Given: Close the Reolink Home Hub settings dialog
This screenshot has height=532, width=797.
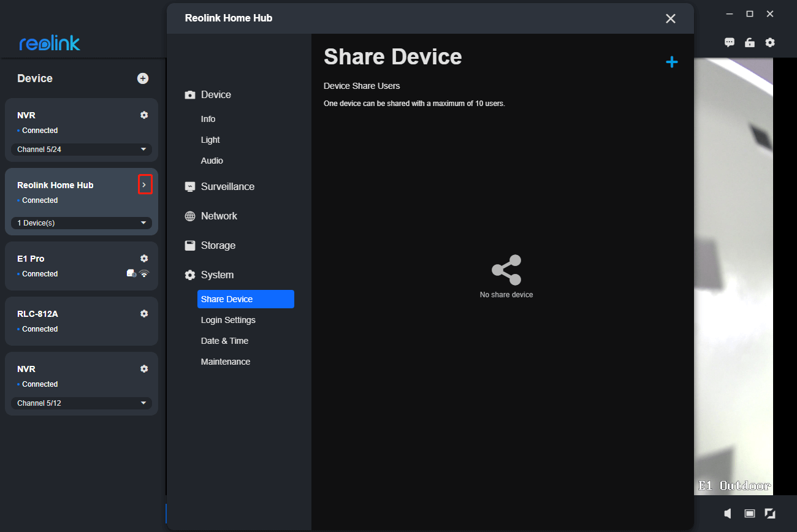Looking at the screenshot, I should tap(671, 18).
